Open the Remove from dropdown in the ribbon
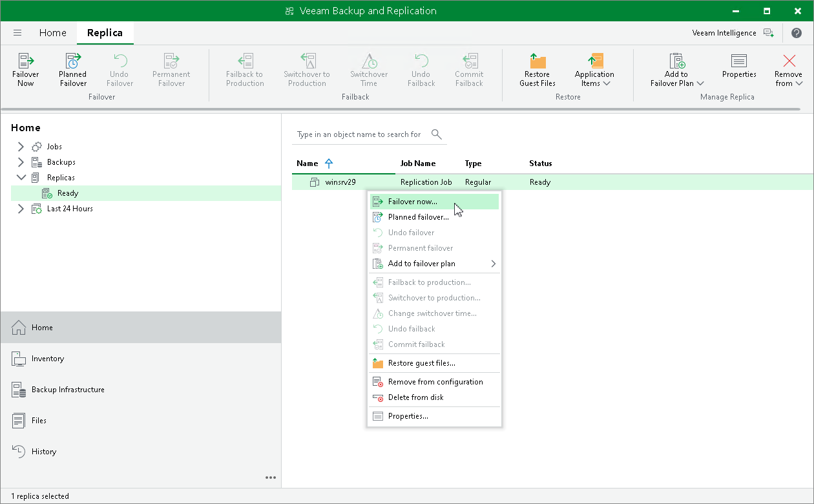Image resolution: width=814 pixels, height=504 pixels. (789, 70)
